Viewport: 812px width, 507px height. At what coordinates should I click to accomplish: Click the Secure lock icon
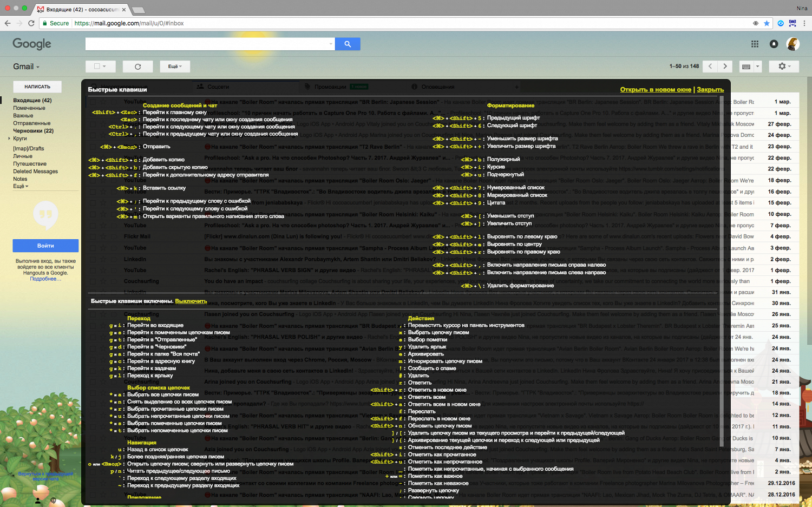(x=45, y=23)
